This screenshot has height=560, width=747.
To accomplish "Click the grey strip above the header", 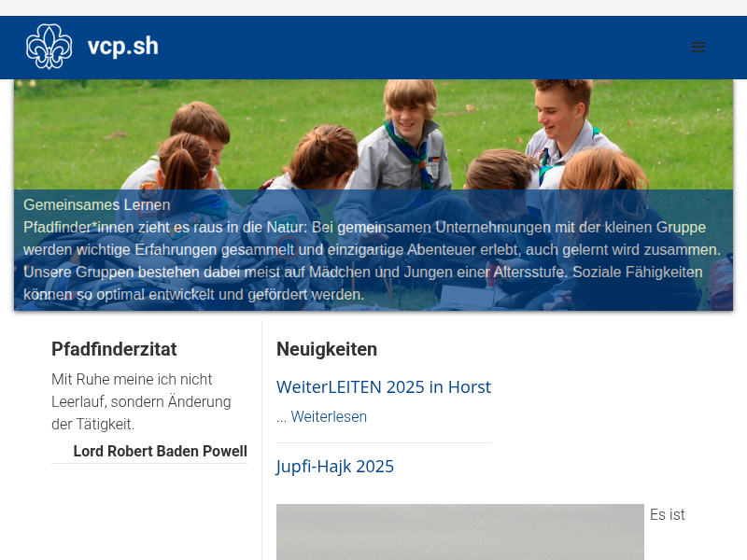I will coord(373,7).
